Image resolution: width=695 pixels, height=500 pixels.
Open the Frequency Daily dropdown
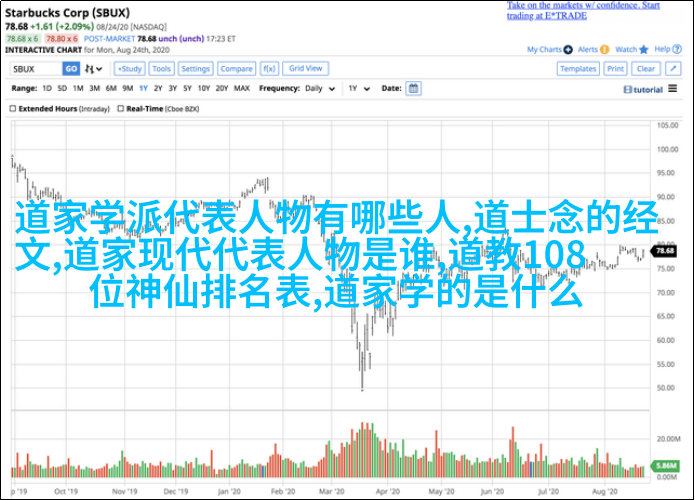click(320, 89)
